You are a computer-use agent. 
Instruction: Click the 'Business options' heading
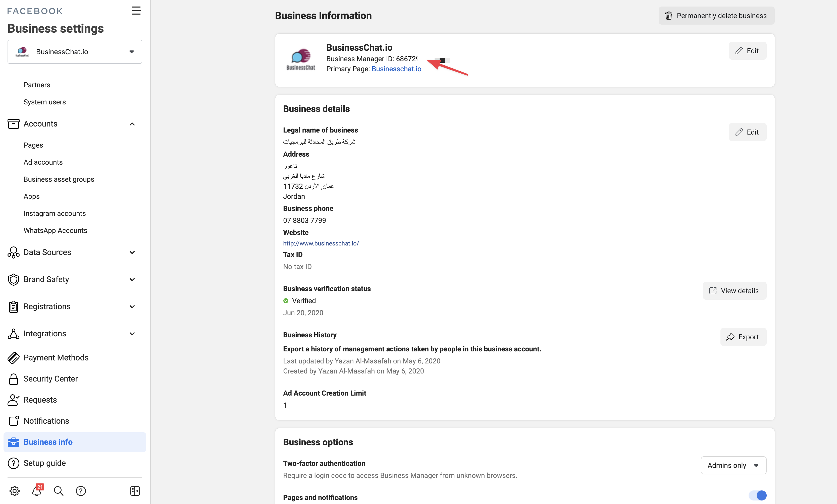click(x=318, y=442)
